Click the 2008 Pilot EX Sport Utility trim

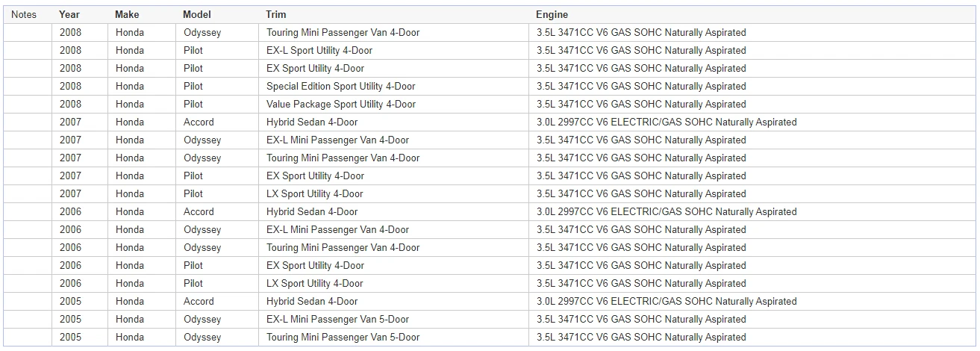click(315, 69)
